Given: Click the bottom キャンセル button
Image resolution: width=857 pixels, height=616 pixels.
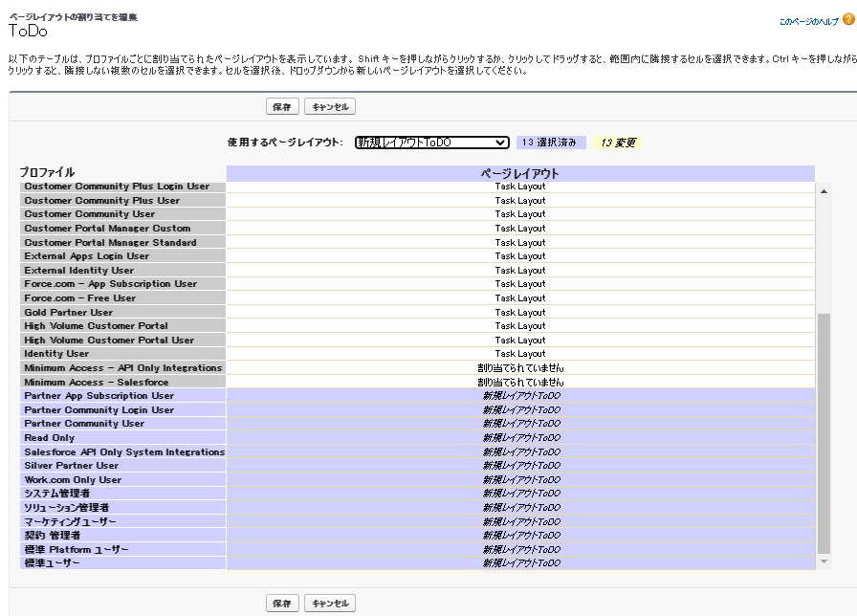Looking at the screenshot, I should 330,603.
